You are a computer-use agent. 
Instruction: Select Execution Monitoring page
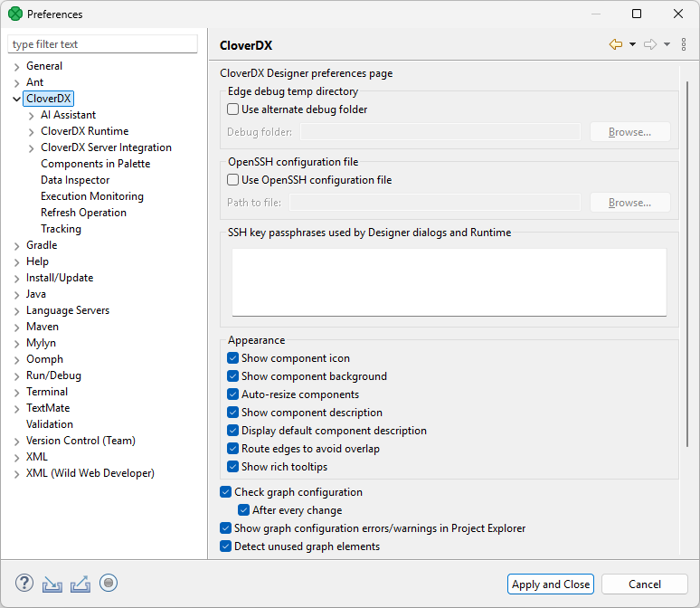click(92, 196)
